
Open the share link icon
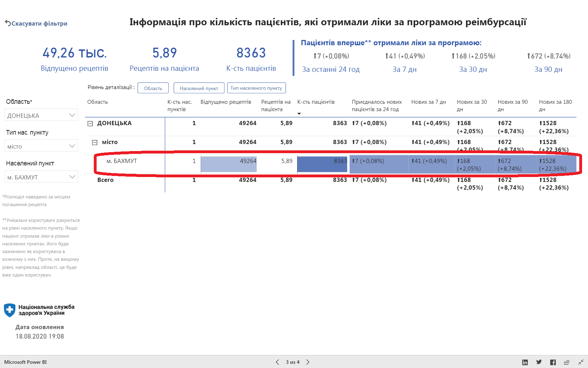click(x=567, y=362)
